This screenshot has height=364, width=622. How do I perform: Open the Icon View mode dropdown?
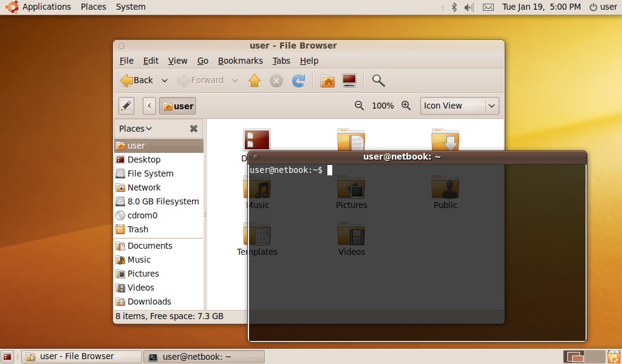coord(459,106)
